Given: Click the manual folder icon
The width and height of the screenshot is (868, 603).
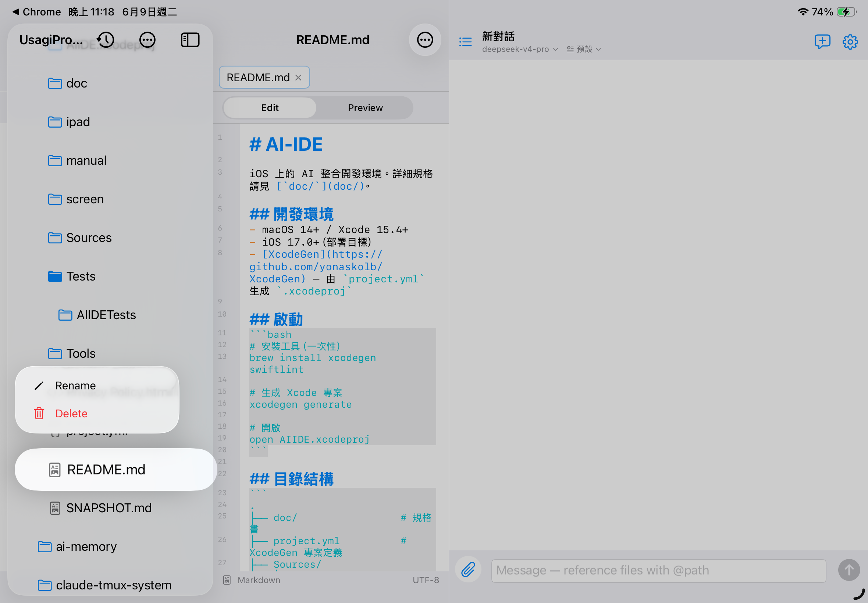Looking at the screenshot, I should [55, 160].
